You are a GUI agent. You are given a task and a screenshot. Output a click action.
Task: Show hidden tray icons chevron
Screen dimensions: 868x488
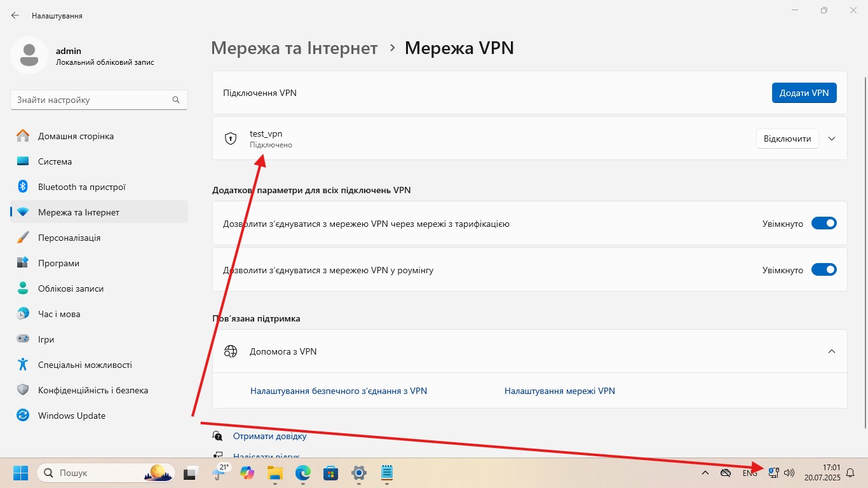point(705,473)
